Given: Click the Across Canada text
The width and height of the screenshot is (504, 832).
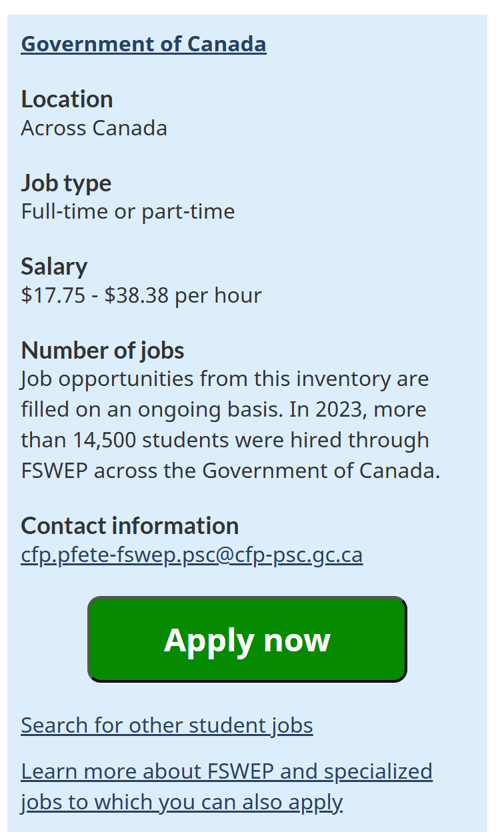Looking at the screenshot, I should 94,127.
